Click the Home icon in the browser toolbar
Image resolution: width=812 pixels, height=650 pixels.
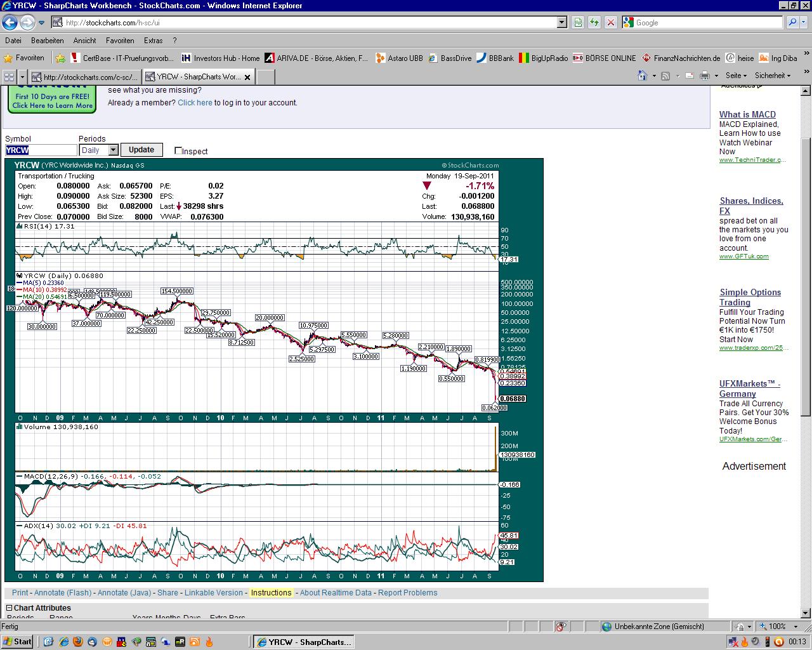(642, 76)
